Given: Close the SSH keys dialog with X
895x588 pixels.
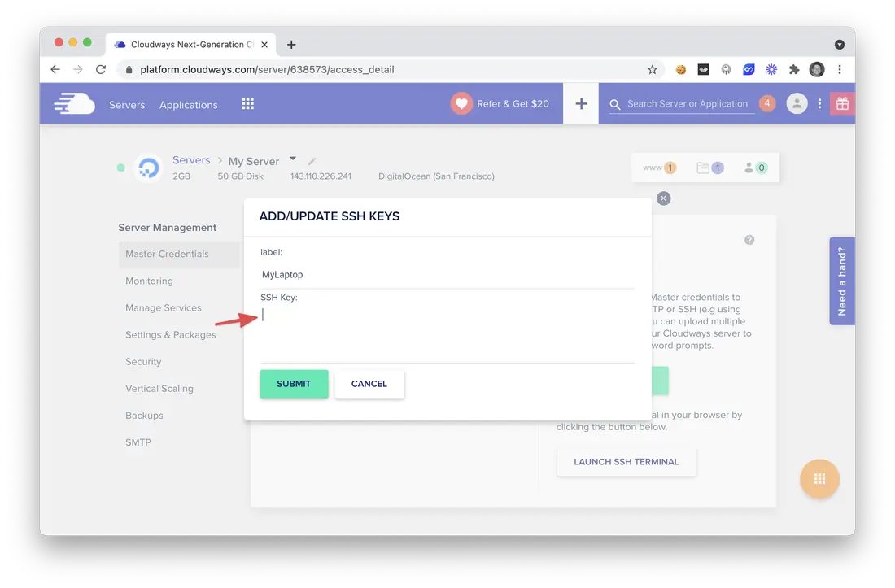Looking at the screenshot, I should [x=663, y=198].
